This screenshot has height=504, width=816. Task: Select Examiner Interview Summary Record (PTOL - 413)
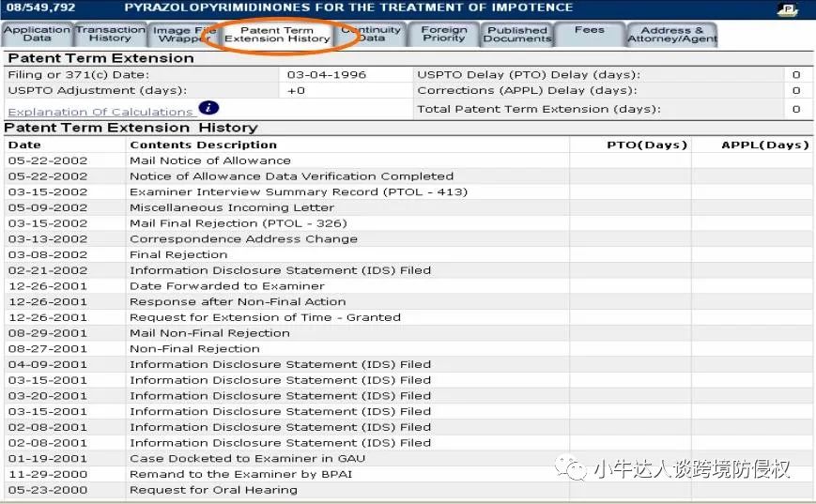408,191
